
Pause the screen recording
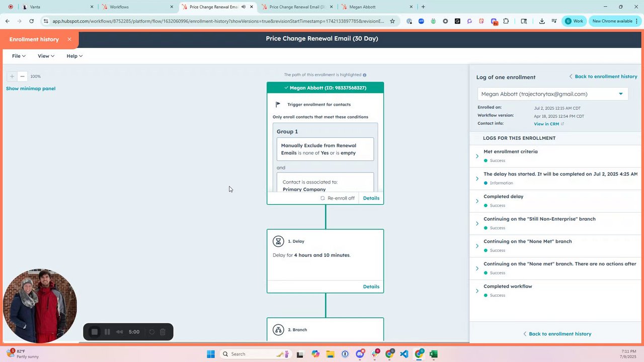pyautogui.click(x=107, y=332)
